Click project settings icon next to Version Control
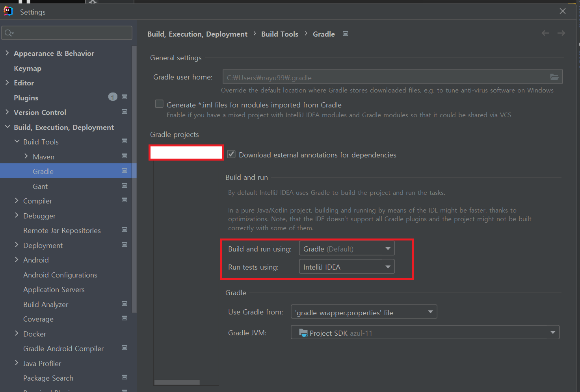This screenshot has height=392, width=580. click(x=125, y=112)
